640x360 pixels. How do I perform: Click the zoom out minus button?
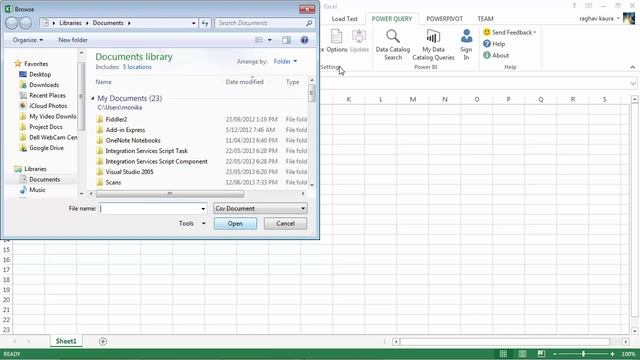point(555,354)
